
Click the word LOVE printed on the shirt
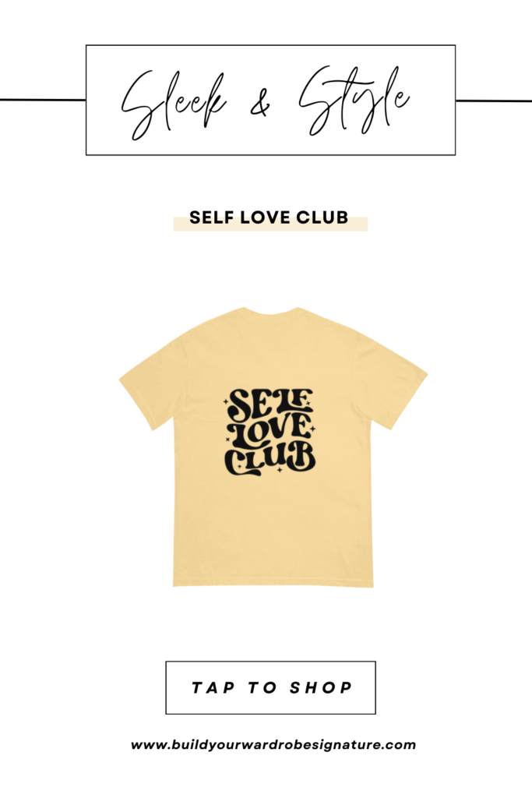click(x=270, y=431)
